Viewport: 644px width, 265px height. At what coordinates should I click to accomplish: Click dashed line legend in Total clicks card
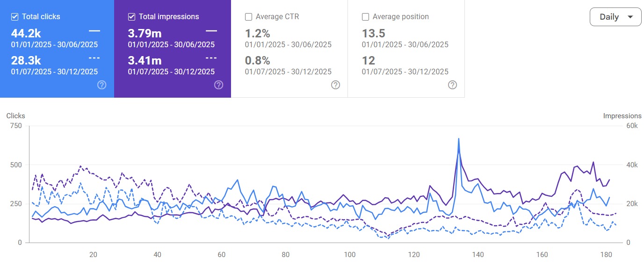tap(94, 58)
